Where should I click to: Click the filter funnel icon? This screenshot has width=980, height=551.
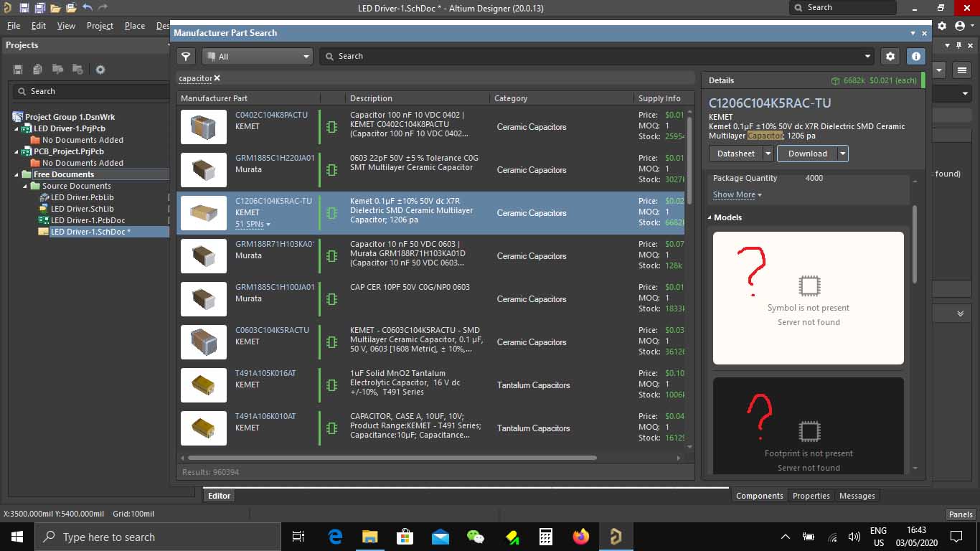point(186,57)
